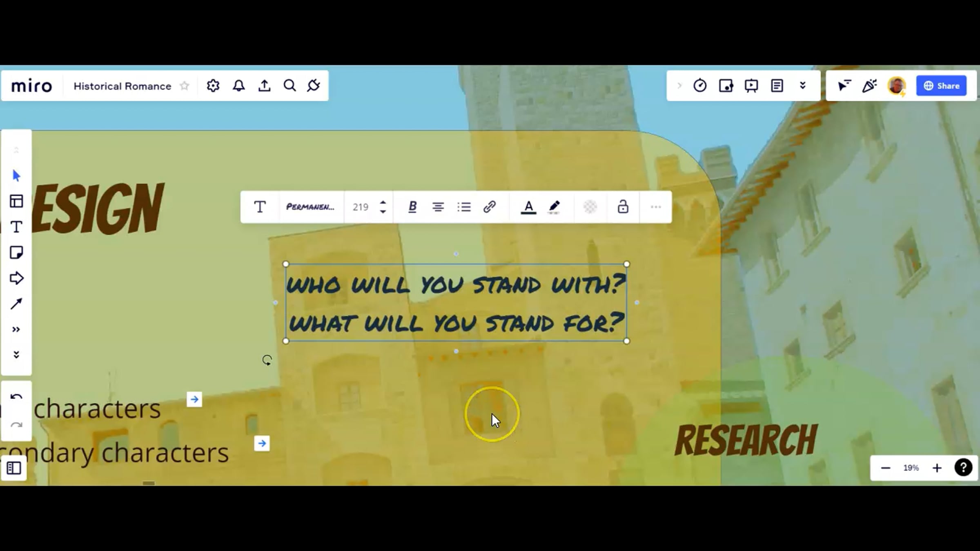
Task: Increase font size with up arrow
Action: pos(383,202)
